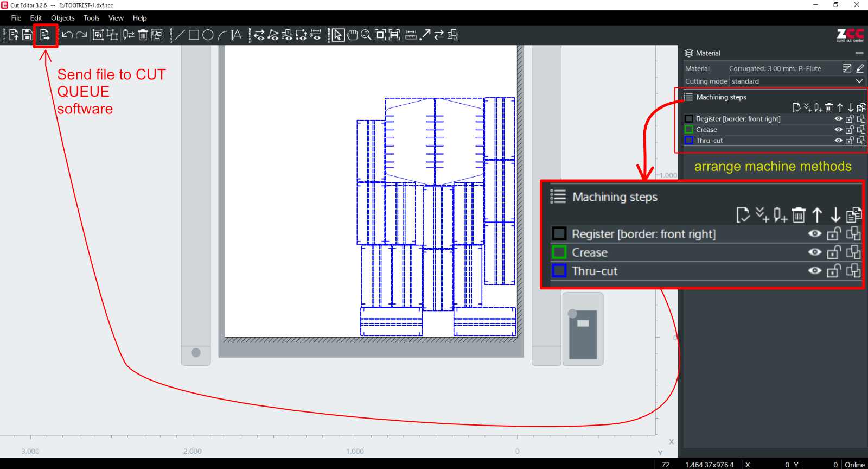
Task: Select the Circle drawing tool
Action: click(208, 35)
